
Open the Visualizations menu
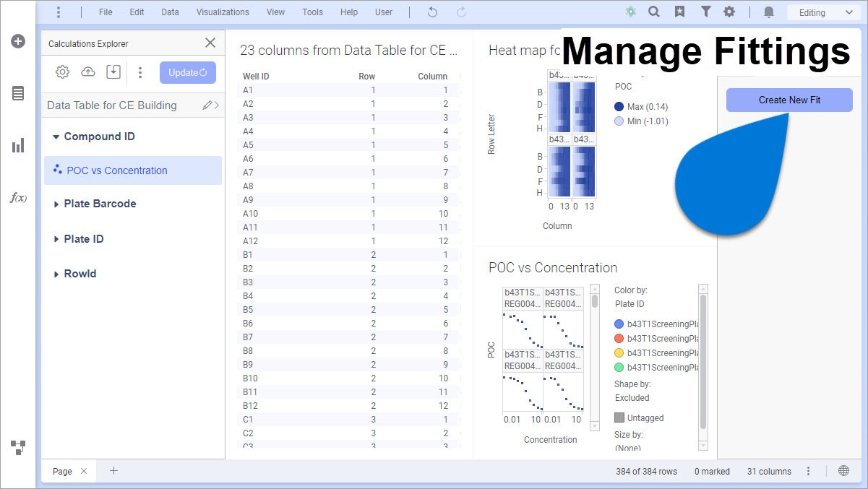[x=223, y=12]
